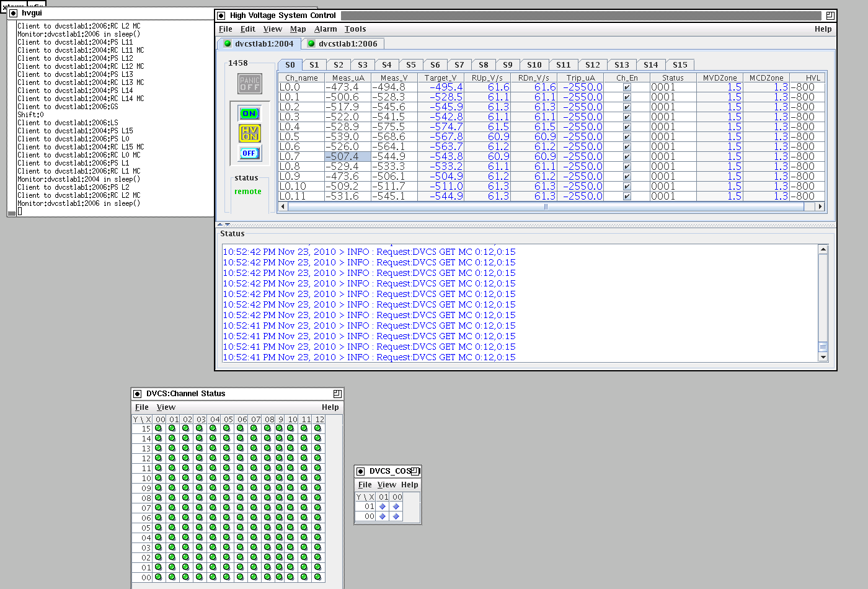Toggle Ch_En checkbox for channel L0.11
Screen dimensions: 868x589
(x=627, y=197)
